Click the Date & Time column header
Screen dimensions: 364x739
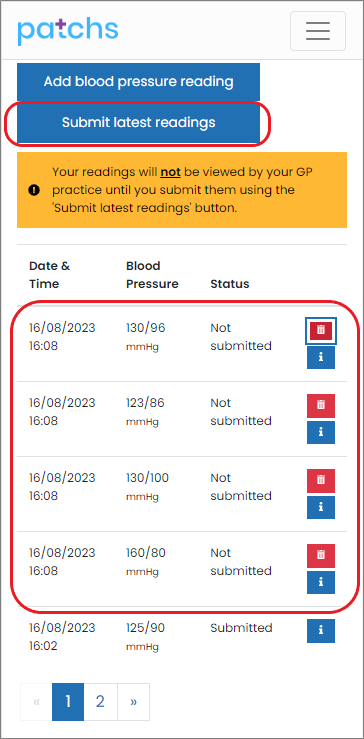49,275
